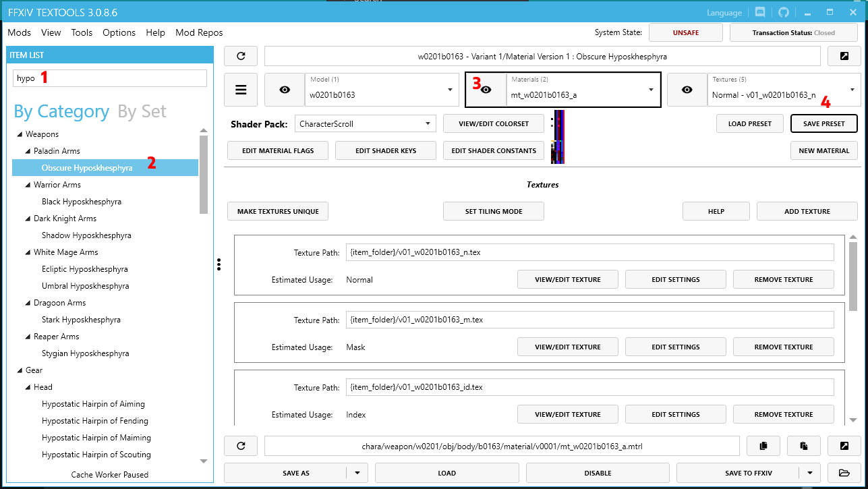The width and height of the screenshot is (868, 489).
Task: Open the hamburger menu next to Model
Action: click(x=241, y=90)
